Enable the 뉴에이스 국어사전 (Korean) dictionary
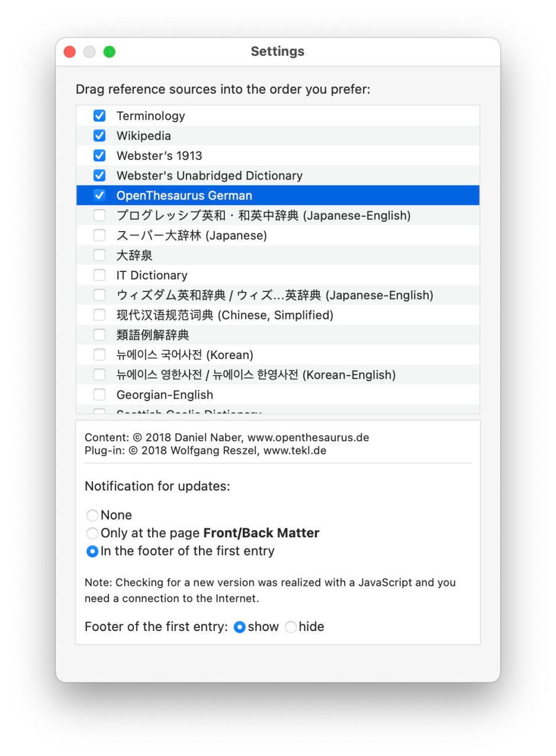 pos(99,354)
